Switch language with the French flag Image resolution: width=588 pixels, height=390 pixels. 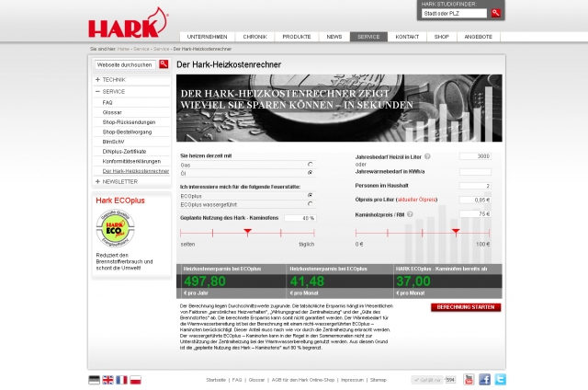pyautogui.click(x=121, y=380)
